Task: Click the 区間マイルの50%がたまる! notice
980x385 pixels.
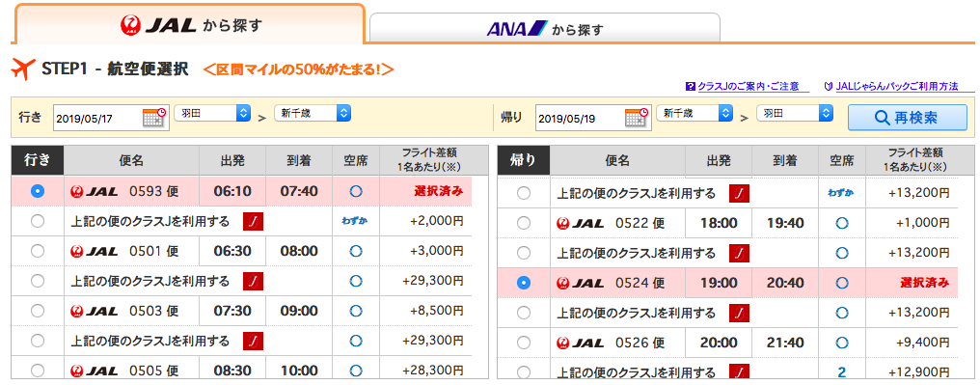Action: click(299, 70)
